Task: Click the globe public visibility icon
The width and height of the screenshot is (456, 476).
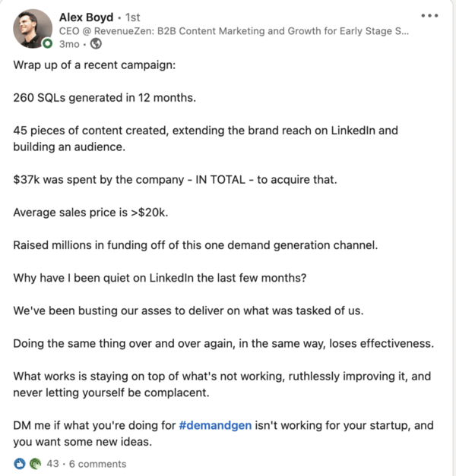Action: coord(95,43)
